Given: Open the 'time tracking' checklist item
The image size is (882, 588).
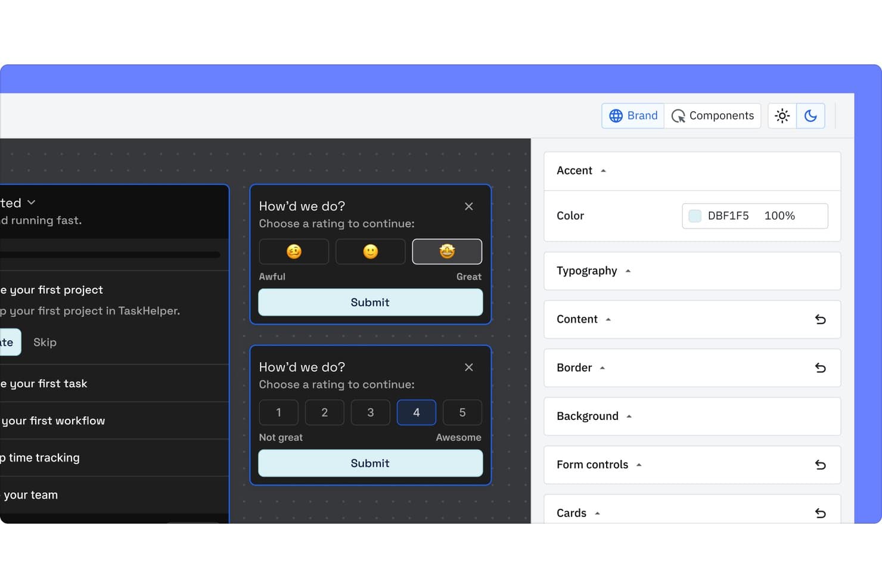Looking at the screenshot, I should (x=114, y=458).
